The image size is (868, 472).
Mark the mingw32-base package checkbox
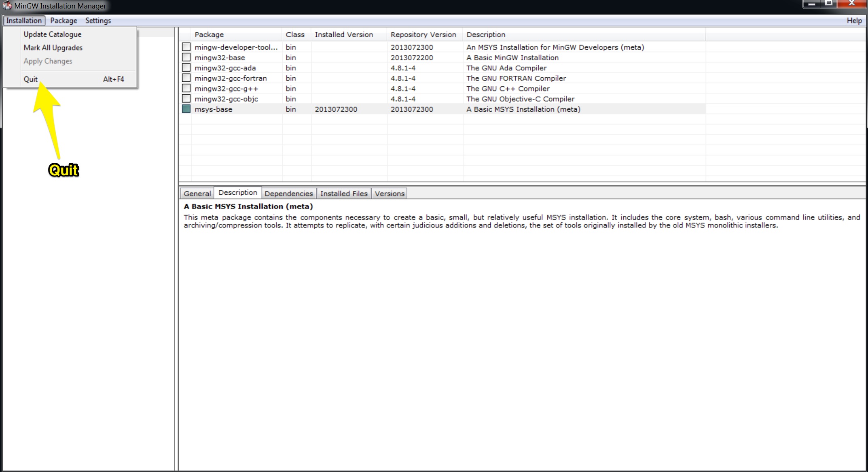[186, 57]
